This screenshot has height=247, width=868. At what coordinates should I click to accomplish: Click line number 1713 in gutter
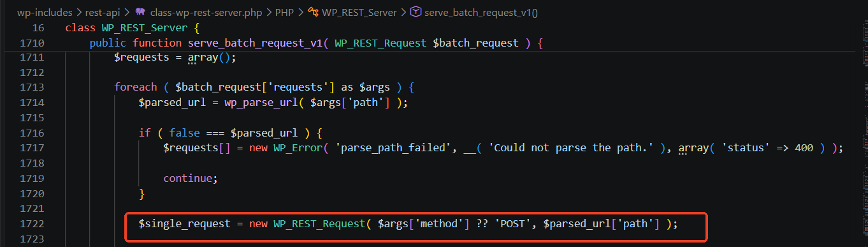click(31, 87)
